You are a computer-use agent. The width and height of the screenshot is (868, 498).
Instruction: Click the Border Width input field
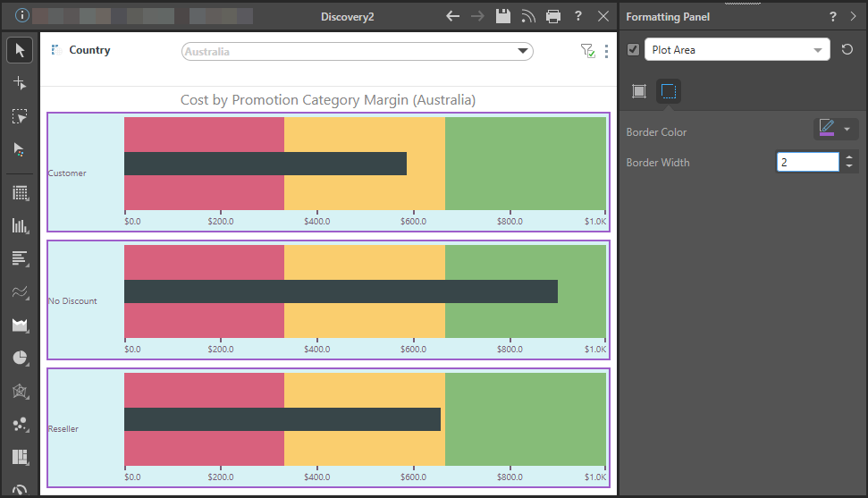[x=808, y=162]
